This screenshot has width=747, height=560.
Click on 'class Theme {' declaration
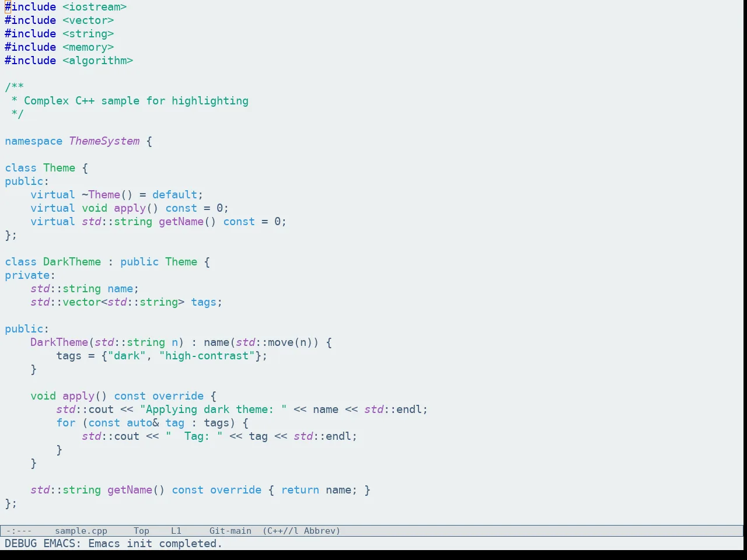click(47, 168)
